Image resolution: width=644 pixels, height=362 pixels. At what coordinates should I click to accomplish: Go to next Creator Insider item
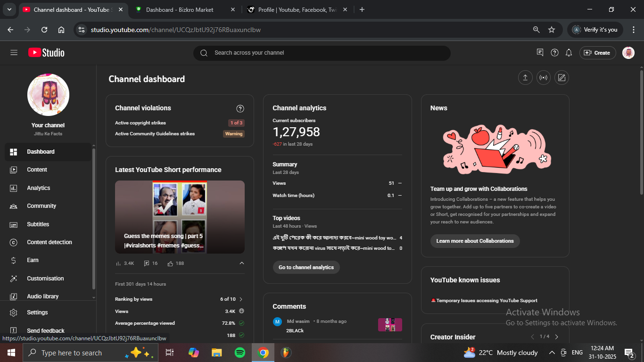click(x=557, y=337)
